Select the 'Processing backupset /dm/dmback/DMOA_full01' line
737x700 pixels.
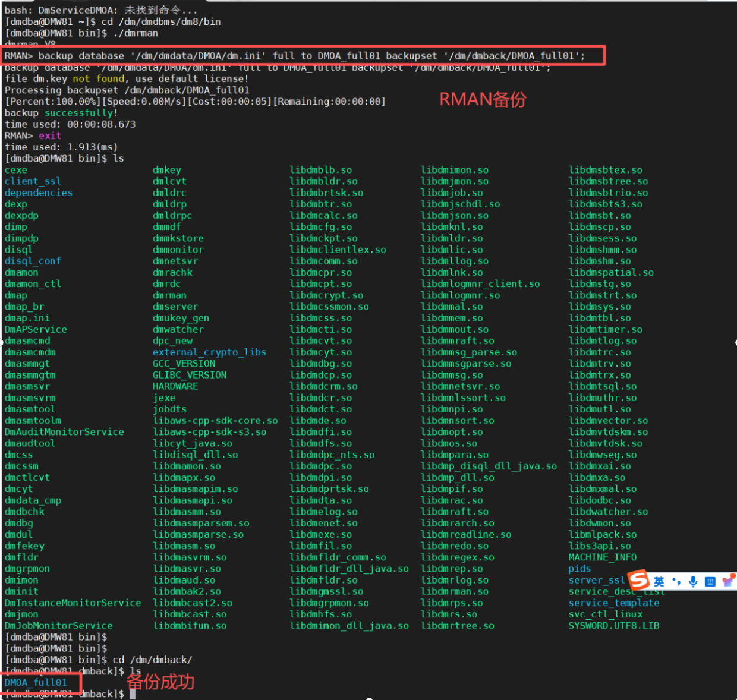tap(127, 90)
